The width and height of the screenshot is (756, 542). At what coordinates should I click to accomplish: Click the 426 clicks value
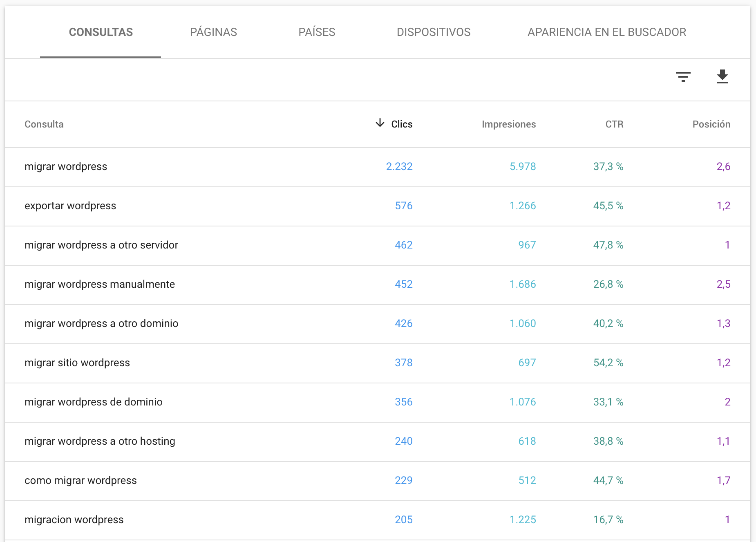(404, 323)
